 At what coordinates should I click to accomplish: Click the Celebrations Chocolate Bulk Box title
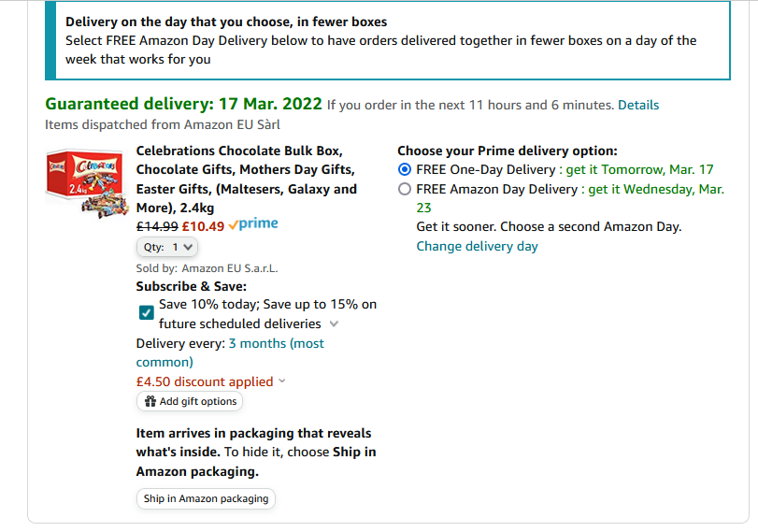[247, 180]
